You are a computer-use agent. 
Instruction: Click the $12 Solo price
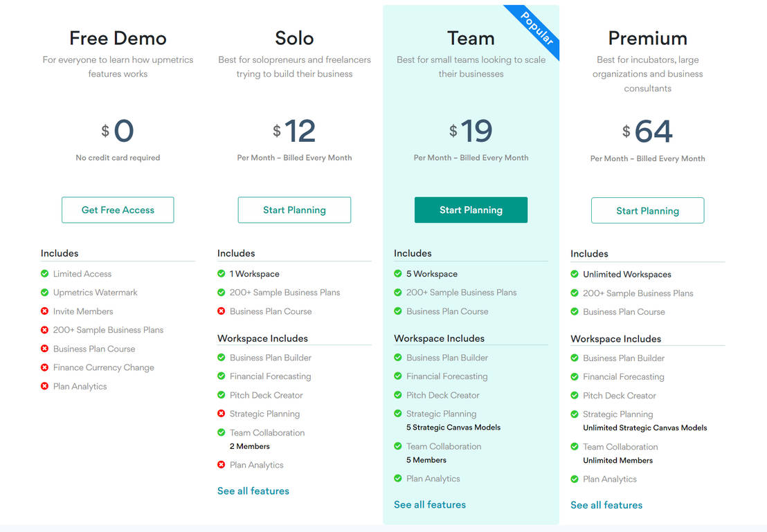pyautogui.click(x=294, y=131)
